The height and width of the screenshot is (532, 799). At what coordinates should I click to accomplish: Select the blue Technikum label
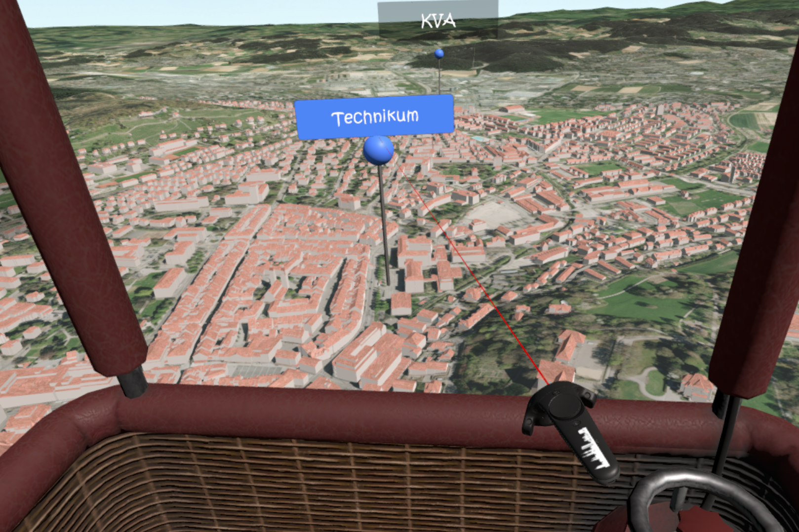click(x=374, y=117)
